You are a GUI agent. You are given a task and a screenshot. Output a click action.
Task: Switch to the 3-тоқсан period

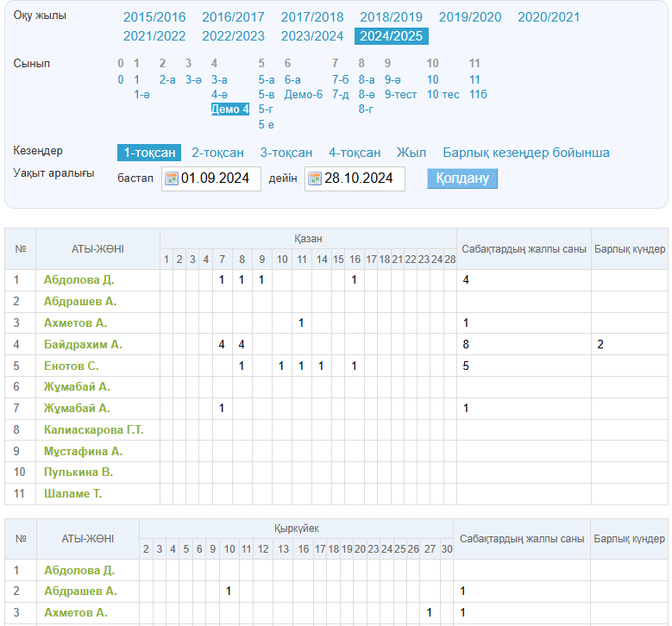[x=286, y=153]
